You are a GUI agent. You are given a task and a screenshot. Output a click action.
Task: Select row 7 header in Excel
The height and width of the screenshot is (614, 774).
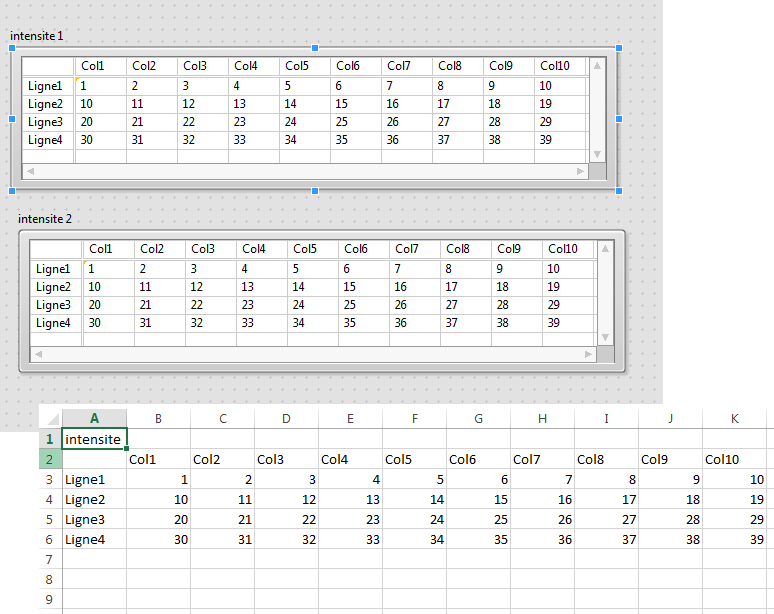(49, 560)
